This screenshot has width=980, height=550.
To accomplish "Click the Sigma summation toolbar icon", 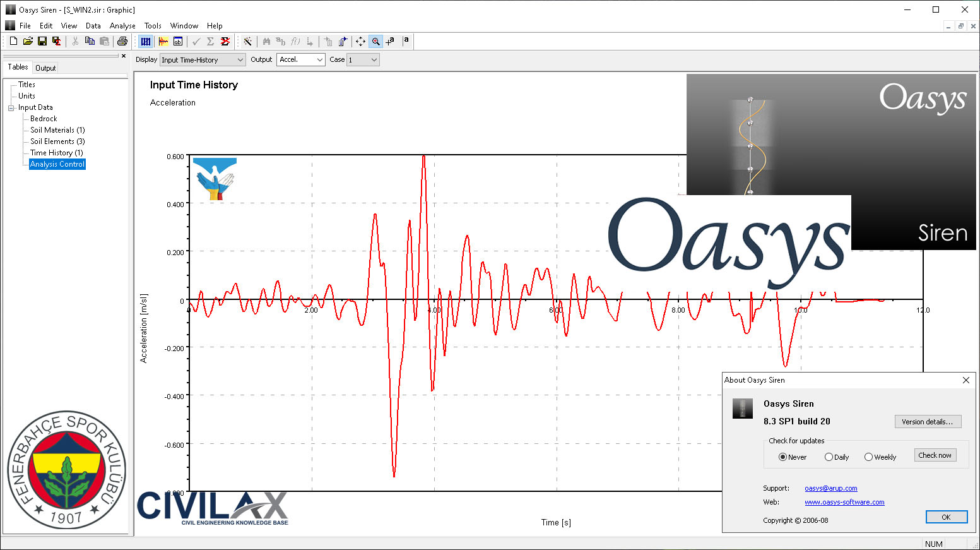I will click(x=211, y=41).
